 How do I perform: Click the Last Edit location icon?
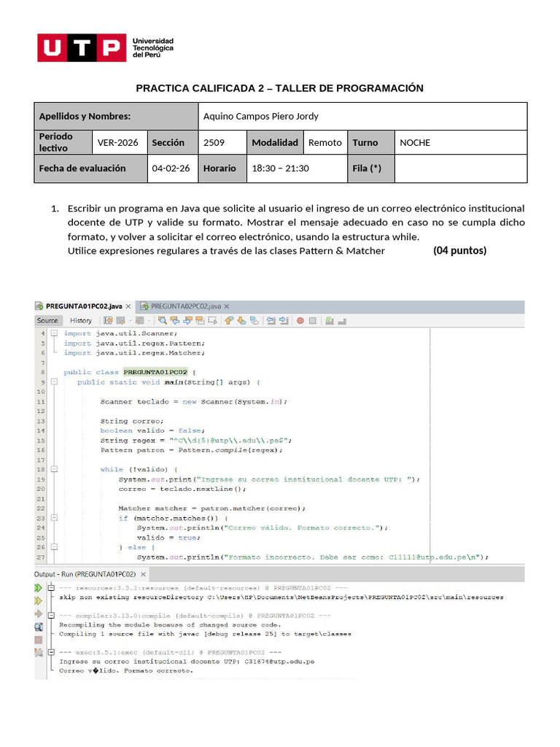[x=108, y=321]
